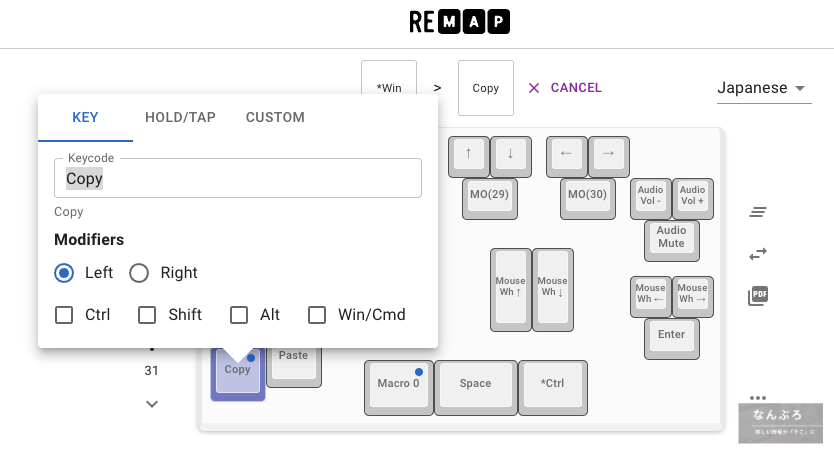Select the Audio Mute key
Viewport: 834px width, 455px height.
[x=671, y=238]
